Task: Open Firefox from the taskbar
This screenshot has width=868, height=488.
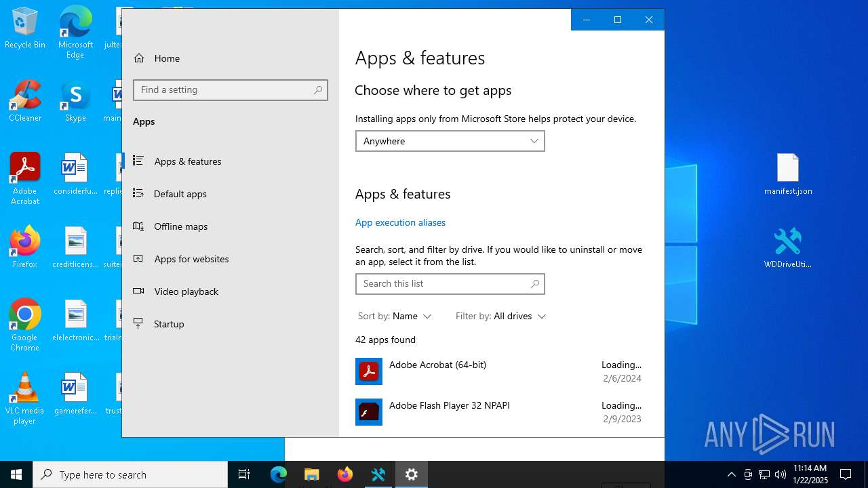Action: (345, 474)
